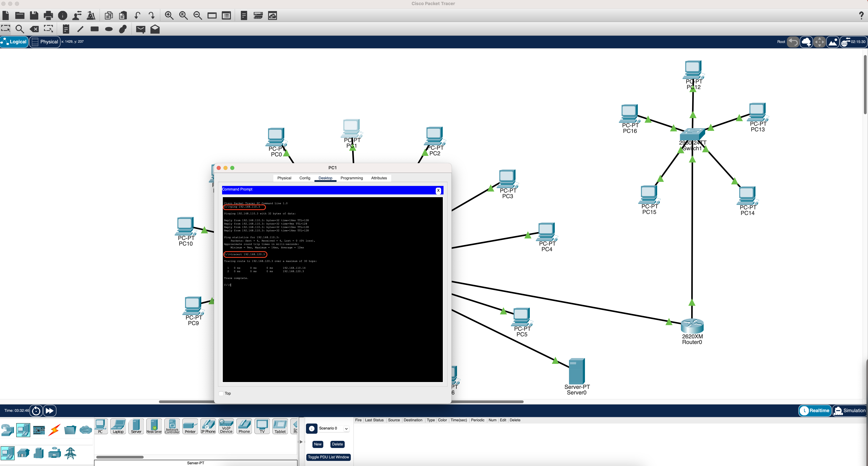The width and height of the screenshot is (868, 466).
Task: Click the Back navigation arrow next to Root
Action: point(793,42)
